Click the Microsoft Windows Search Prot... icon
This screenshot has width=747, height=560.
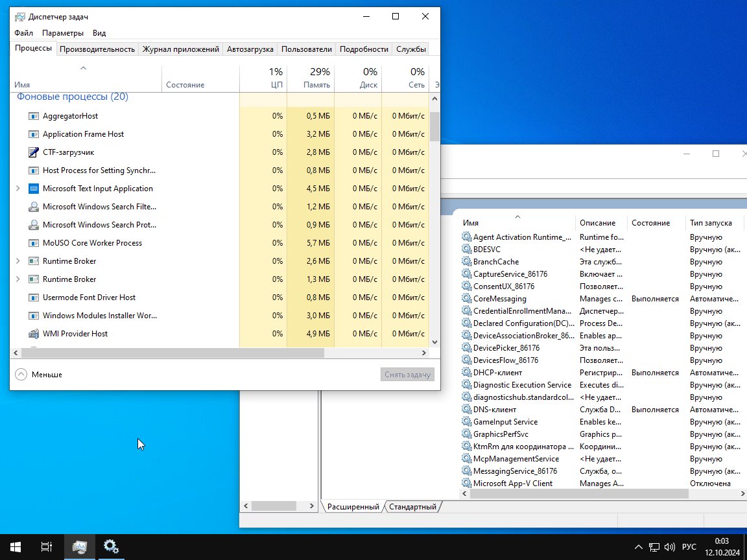[x=33, y=225]
